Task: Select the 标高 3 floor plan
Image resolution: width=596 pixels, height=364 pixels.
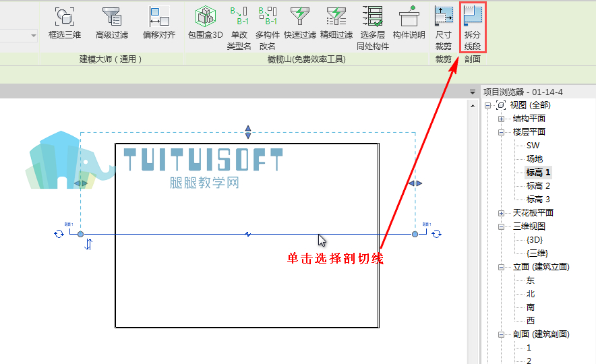Action: click(538, 199)
